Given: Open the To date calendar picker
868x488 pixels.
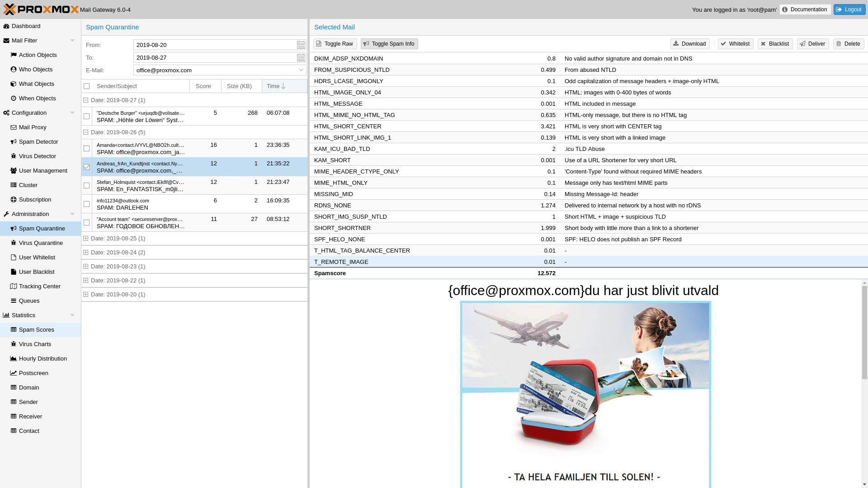Looking at the screenshot, I should (x=301, y=57).
